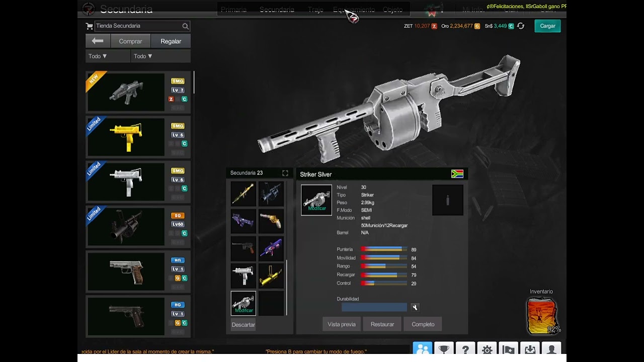
Task: Open the trophy rankings icon
Action: (x=444, y=348)
